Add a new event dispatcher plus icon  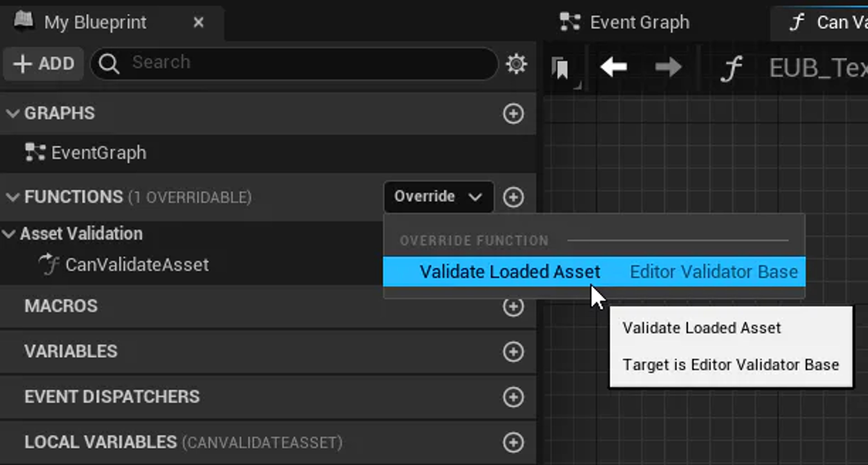tap(514, 397)
